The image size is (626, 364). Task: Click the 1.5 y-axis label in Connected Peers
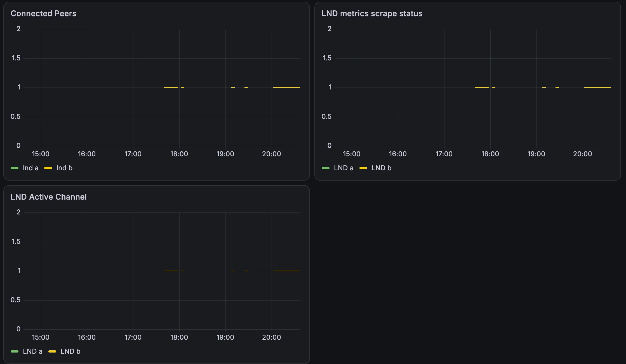(x=16, y=58)
